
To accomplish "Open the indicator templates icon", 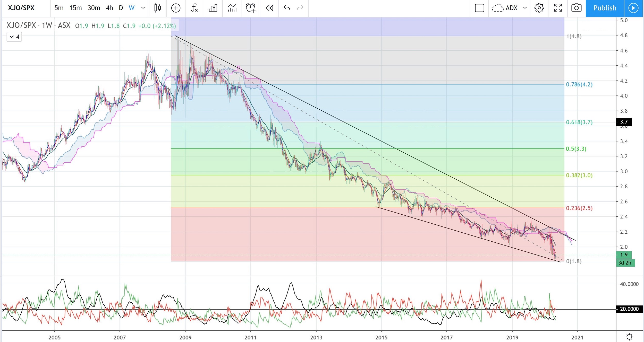I will 232,8.
